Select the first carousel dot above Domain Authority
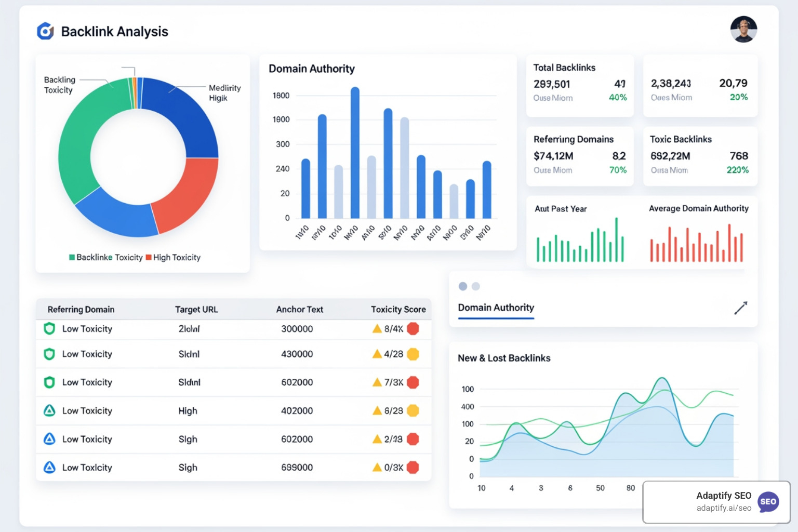 [x=463, y=286]
